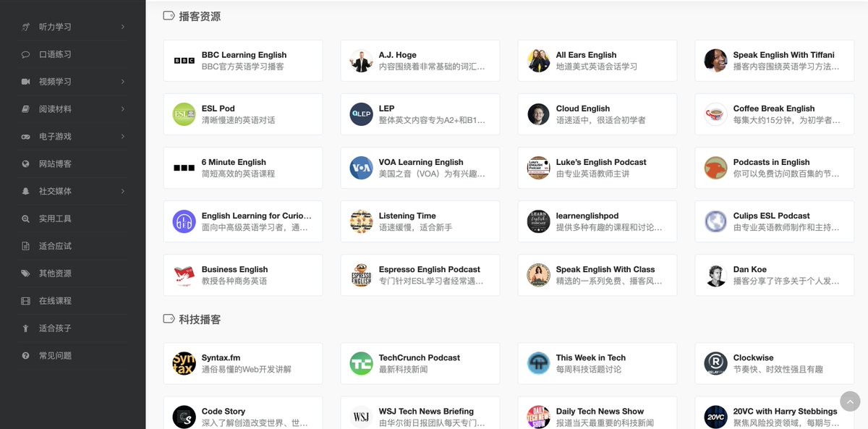
Task: Click the VOA Learning English logo
Action: 361,168
